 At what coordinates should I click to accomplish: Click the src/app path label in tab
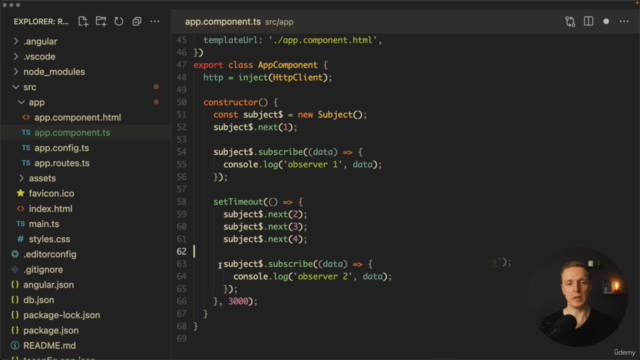(x=279, y=22)
